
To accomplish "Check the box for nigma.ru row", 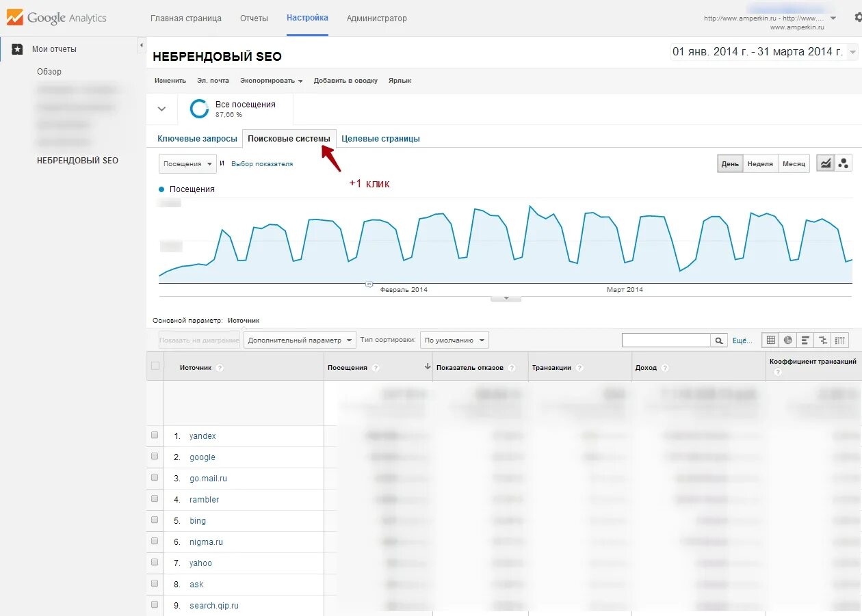I will [155, 541].
